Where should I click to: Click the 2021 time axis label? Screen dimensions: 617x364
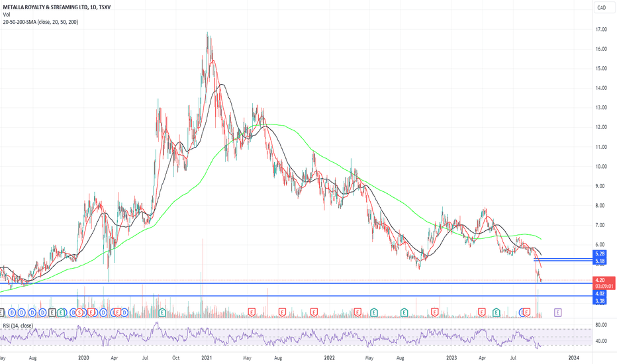coord(207,357)
